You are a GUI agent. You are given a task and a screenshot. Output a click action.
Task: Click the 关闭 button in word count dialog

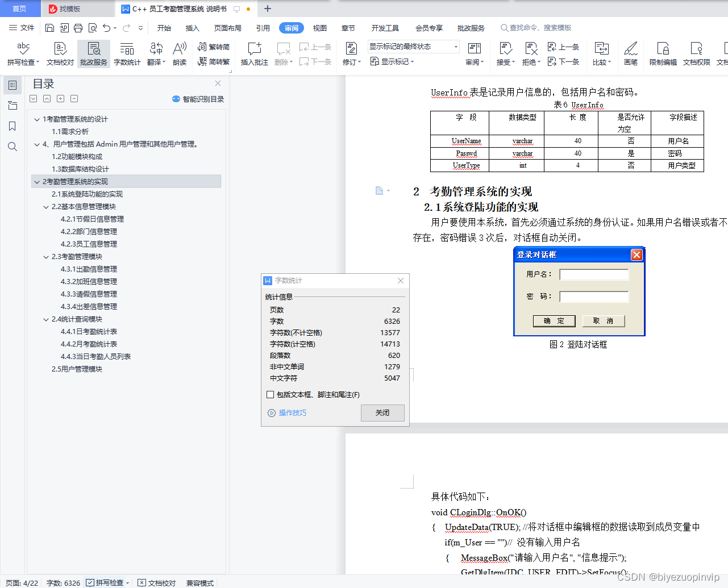tap(382, 413)
